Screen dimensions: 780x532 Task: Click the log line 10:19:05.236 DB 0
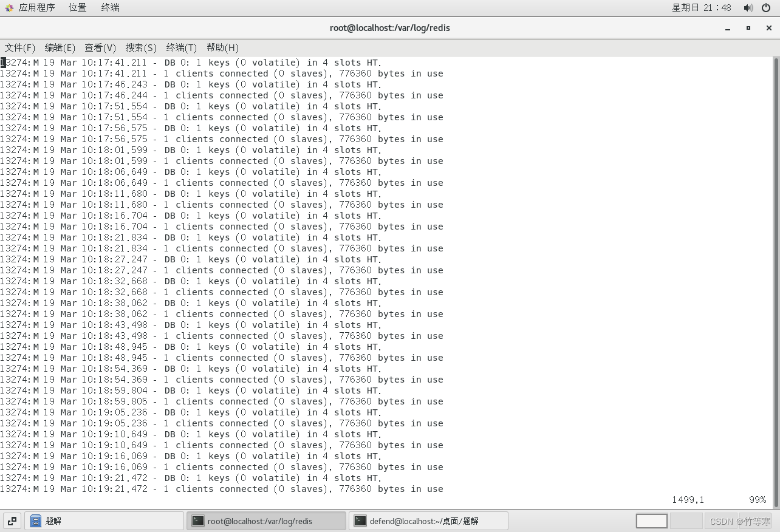point(191,412)
